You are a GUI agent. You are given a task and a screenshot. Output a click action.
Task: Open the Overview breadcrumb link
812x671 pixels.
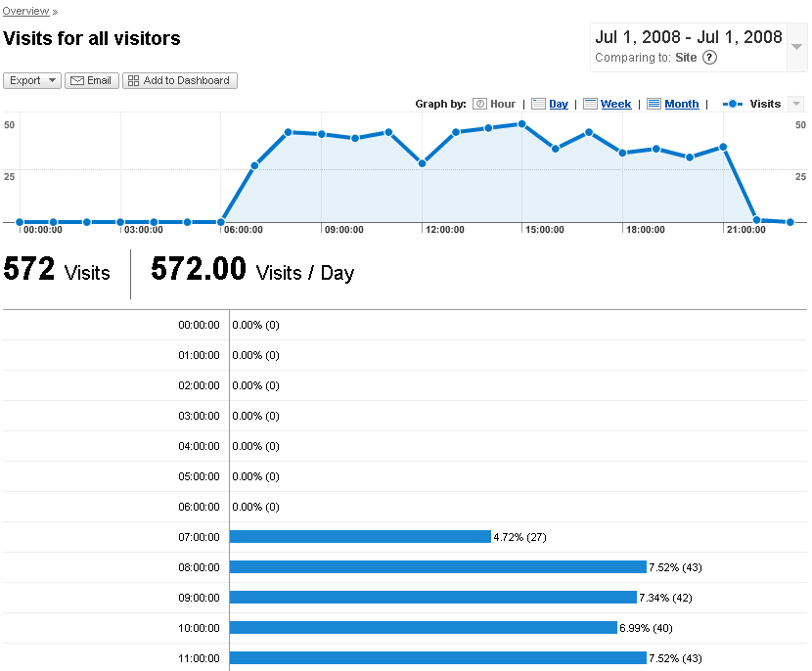click(25, 11)
